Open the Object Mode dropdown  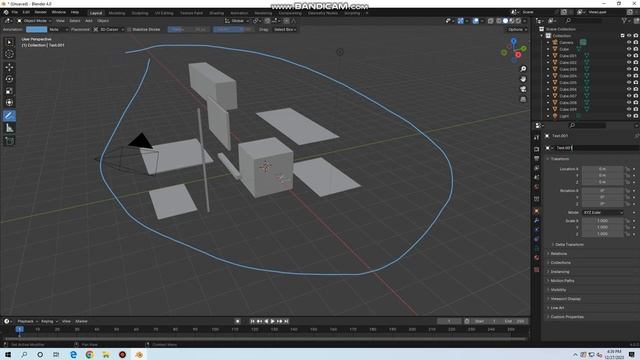(x=34, y=21)
